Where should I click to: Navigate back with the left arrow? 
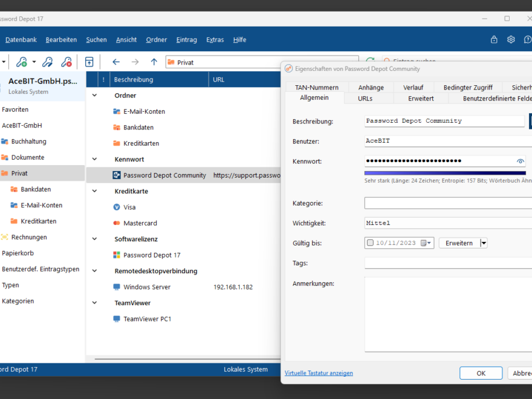click(x=116, y=62)
